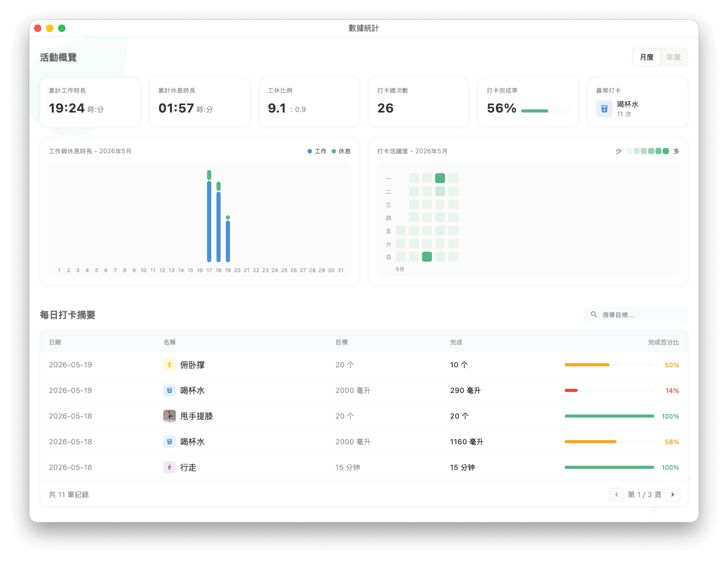Click the 50% percentage label
The height and width of the screenshot is (561, 728).
[672, 365]
